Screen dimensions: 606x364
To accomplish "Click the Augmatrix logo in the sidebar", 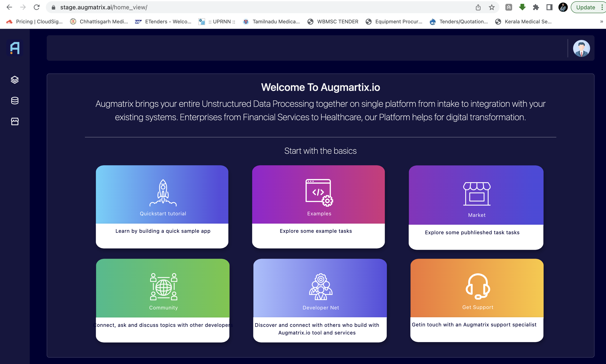I will pyautogui.click(x=14, y=48).
